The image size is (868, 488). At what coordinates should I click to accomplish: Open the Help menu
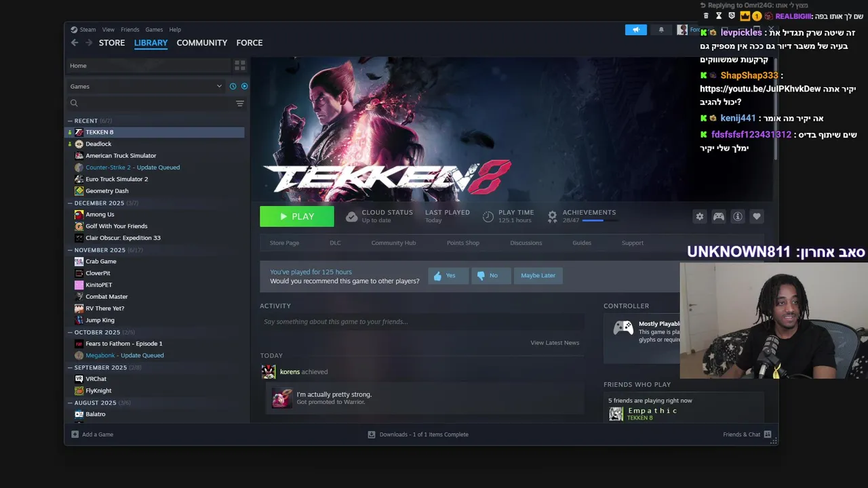tap(175, 30)
